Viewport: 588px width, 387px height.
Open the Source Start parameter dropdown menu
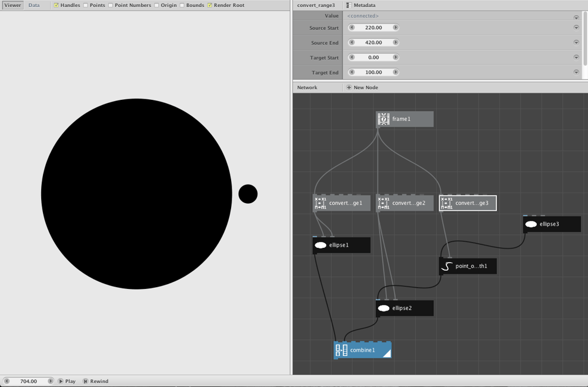[576, 28]
